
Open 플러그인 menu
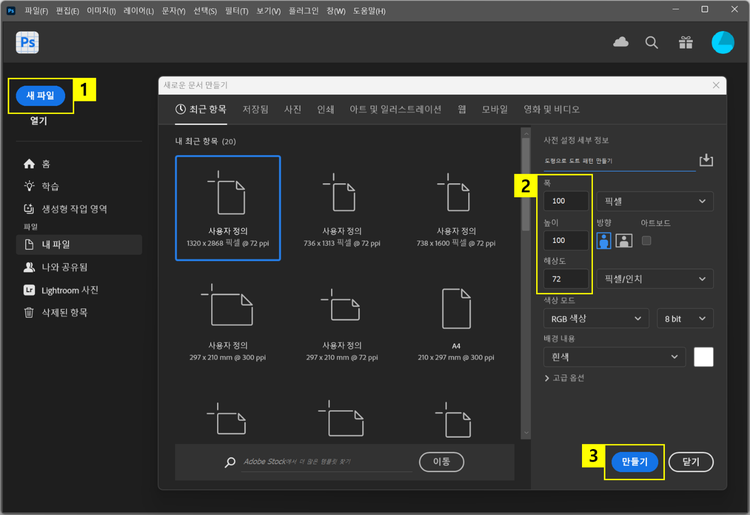303,11
